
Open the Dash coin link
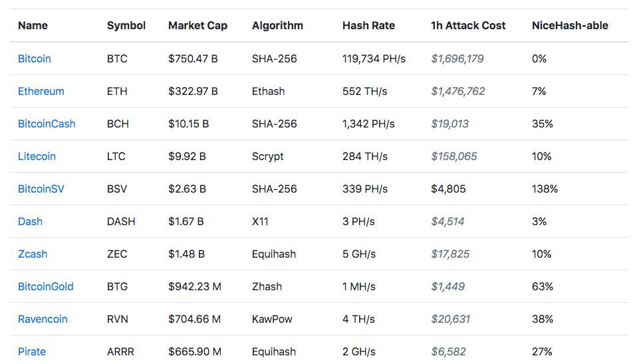click(x=30, y=221)
